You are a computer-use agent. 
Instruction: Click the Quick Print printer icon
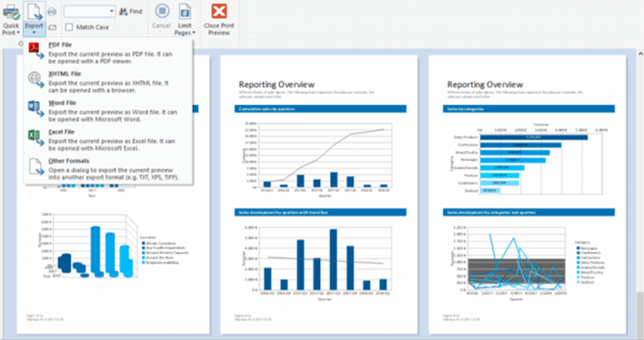(x=11, y=12)
